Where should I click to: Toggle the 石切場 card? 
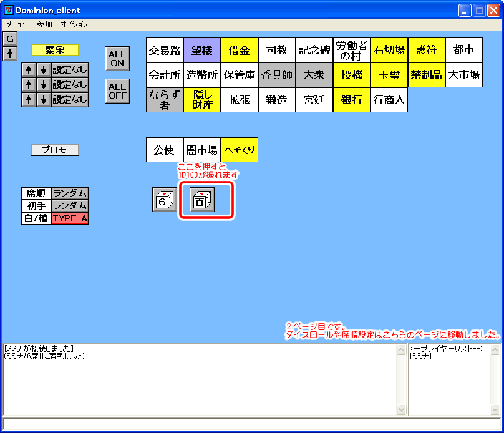(389, 50)
